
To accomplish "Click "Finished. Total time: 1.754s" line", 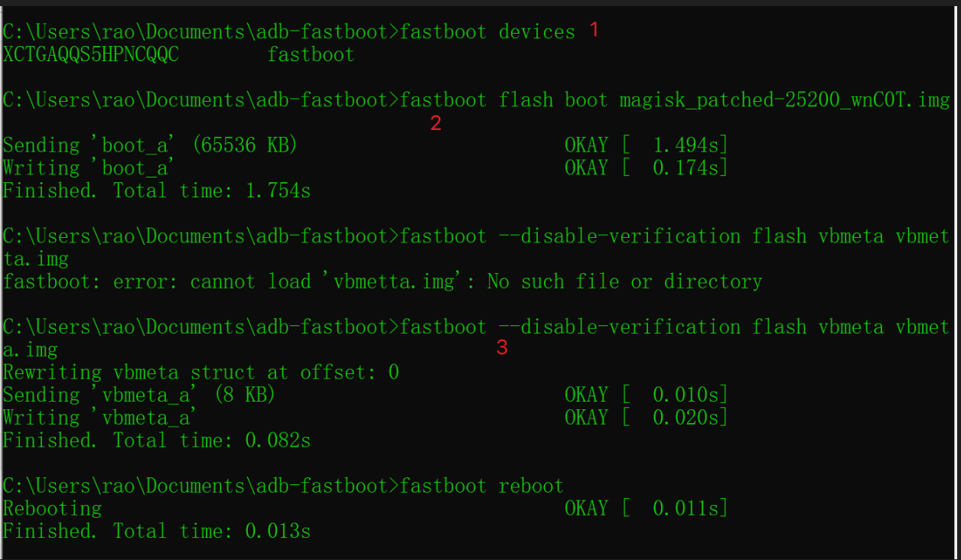I will [157, 190].
